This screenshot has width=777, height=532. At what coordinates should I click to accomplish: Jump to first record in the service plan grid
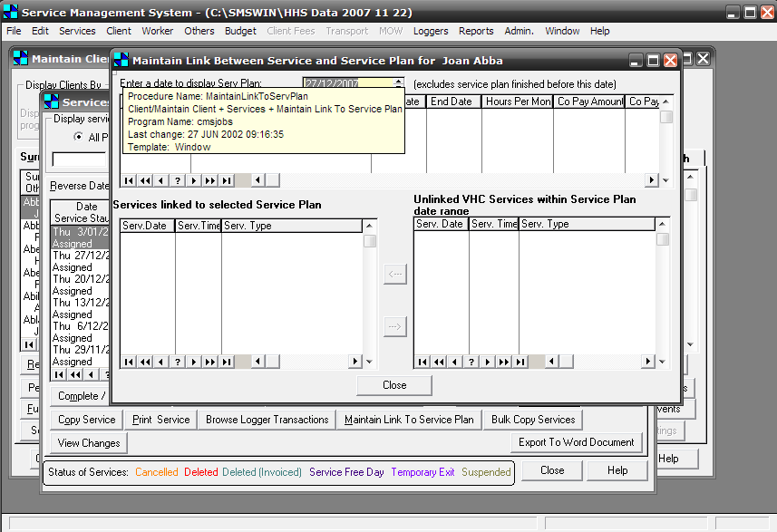(x=129, y=180)
